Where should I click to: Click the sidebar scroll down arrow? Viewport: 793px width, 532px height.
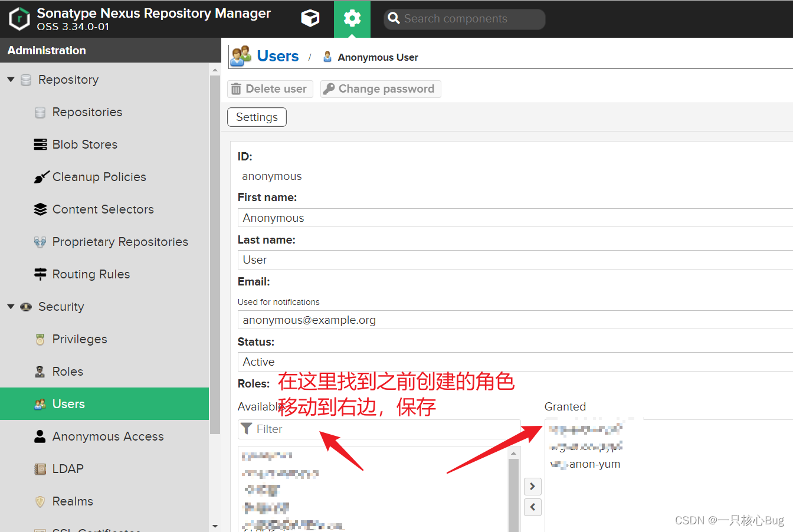(215, 526)
